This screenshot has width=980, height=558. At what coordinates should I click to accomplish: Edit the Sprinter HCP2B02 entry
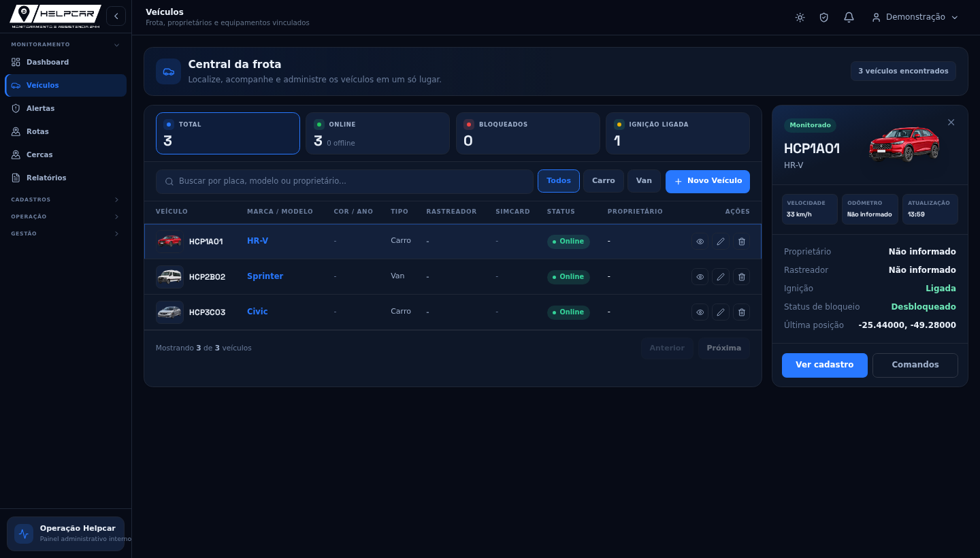(x=721, y=277)
